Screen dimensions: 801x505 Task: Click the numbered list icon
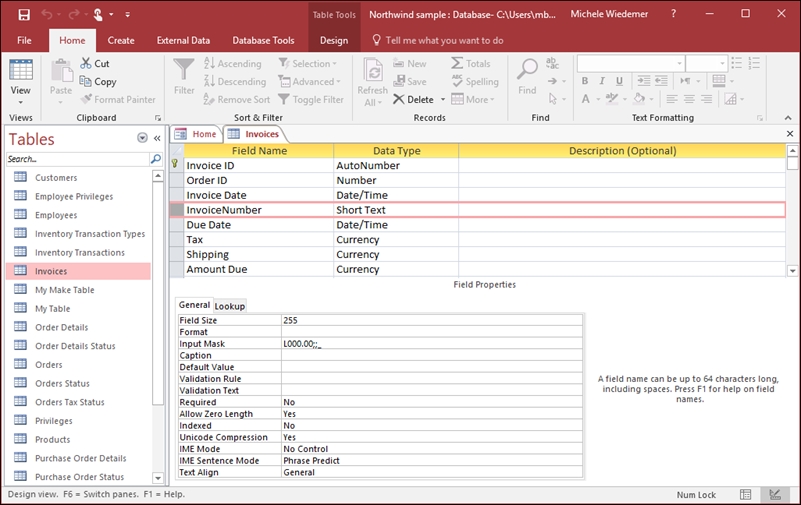click(x=754, y=63)
